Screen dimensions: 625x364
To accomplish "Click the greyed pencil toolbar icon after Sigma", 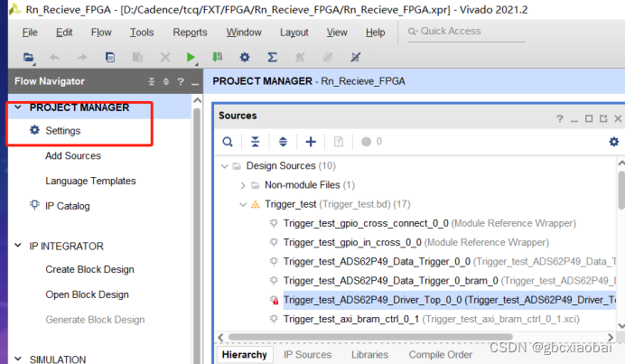I will tap(300, 58).
